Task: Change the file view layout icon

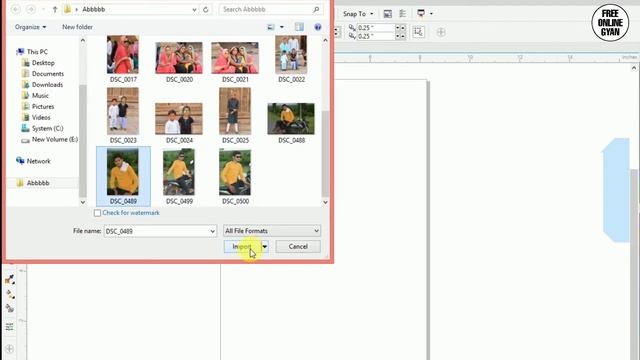Action: (x=271, y=27)
